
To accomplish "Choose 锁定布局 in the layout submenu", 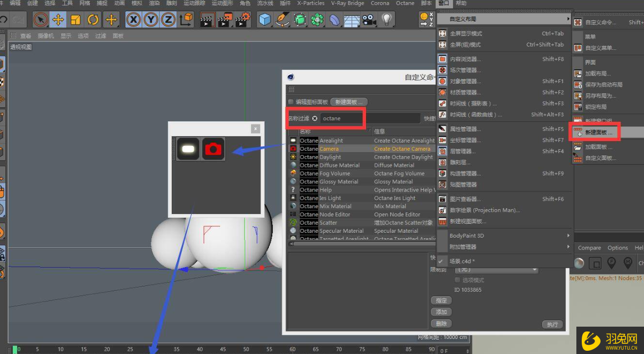I will (608, 107).
